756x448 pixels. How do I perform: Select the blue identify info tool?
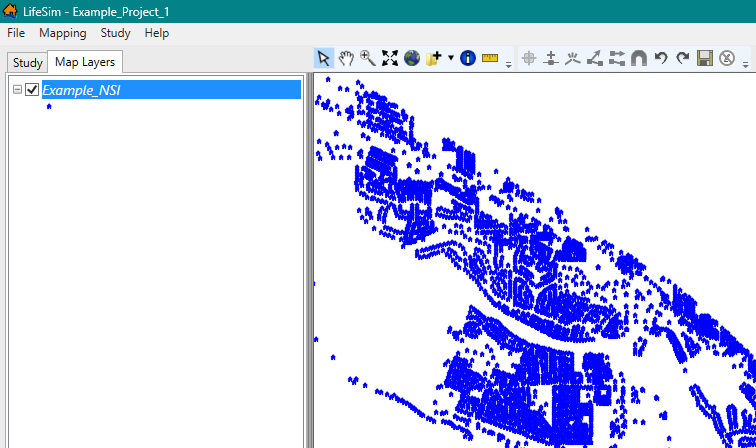(x=468, y=58)
